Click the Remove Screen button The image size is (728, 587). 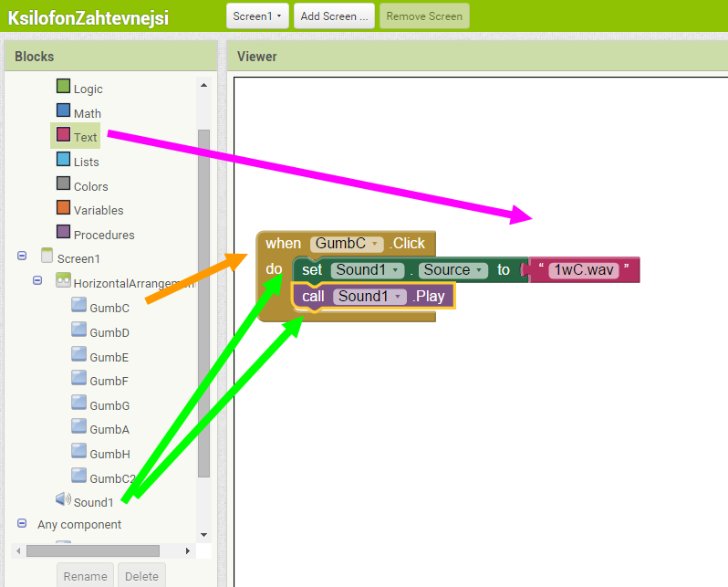424,16
